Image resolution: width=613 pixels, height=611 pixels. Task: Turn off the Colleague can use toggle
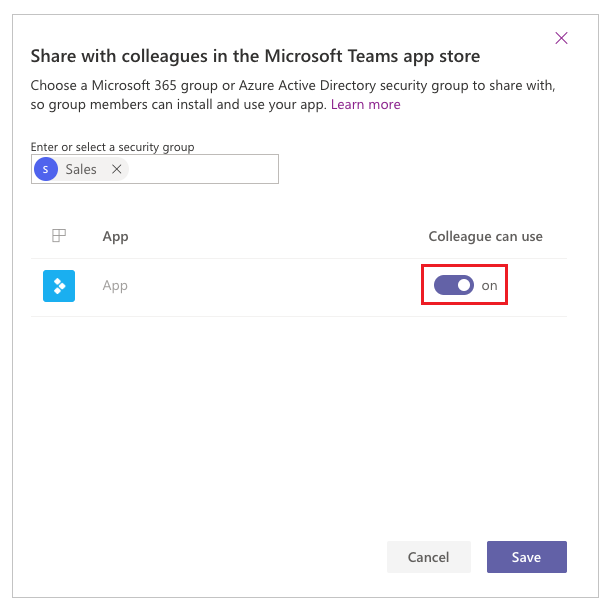pos(453,285)
